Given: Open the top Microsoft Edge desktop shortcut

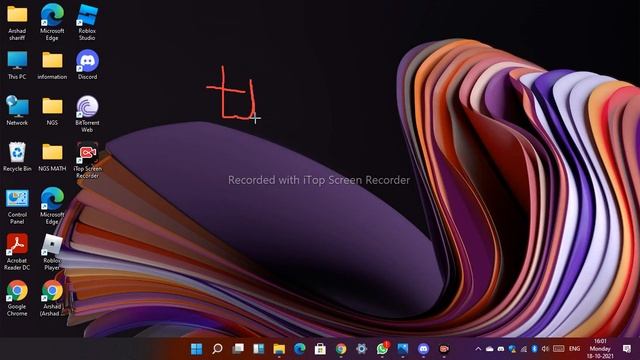Looking at the screenshot, I should click(x=52, y=22).
